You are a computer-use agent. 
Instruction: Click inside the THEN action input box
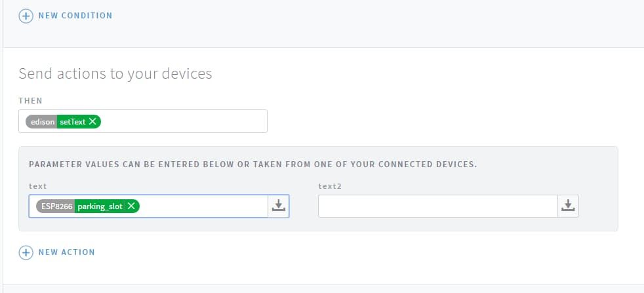[184, 121]
